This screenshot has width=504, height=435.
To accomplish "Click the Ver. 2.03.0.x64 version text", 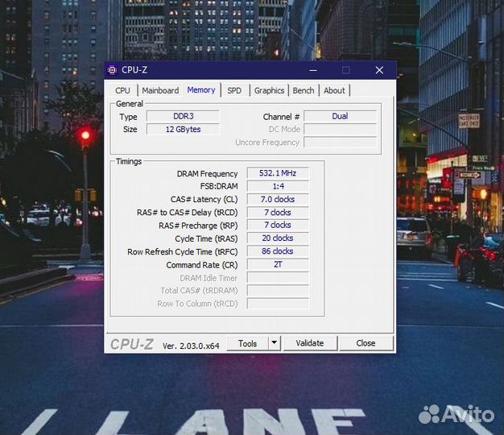I will tap(191, 346).
